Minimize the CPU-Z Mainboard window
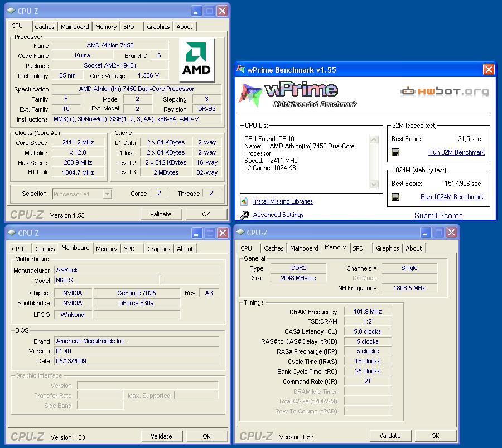Image resolution: width=502 pixels, height=448 pixels. click(196, 233)
